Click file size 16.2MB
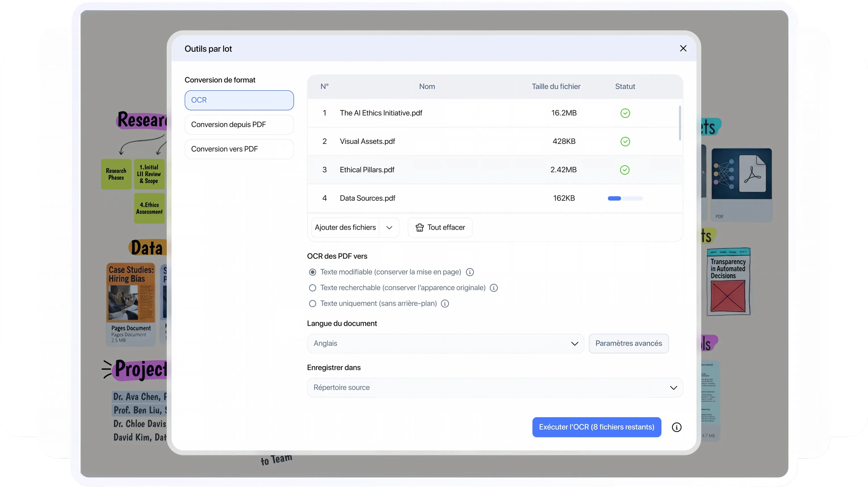The image size is (868, 487). pyautogui.click(x=564, y=113)
